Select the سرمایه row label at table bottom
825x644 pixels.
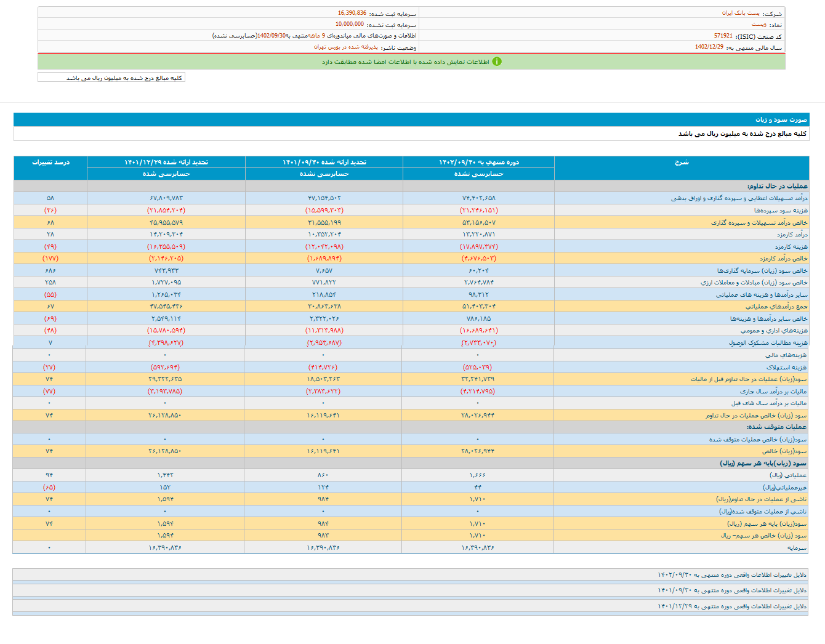pyautogui.click(x=796, y=548)
